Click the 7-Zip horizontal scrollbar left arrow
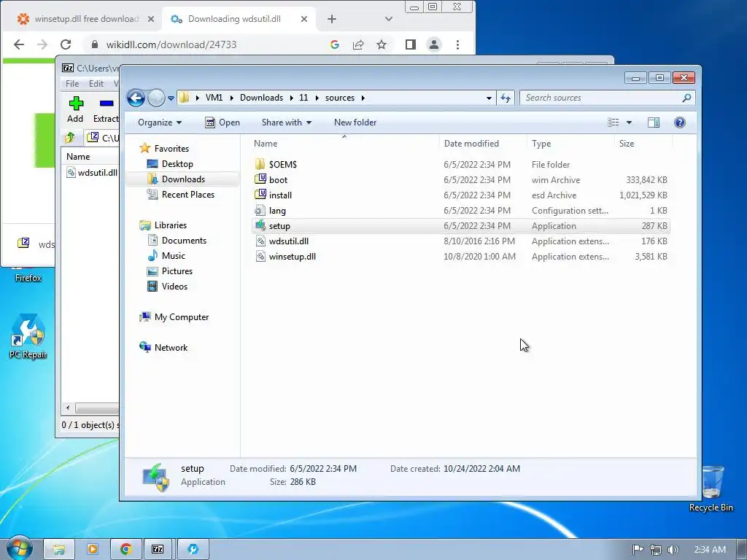 point(68,408)
